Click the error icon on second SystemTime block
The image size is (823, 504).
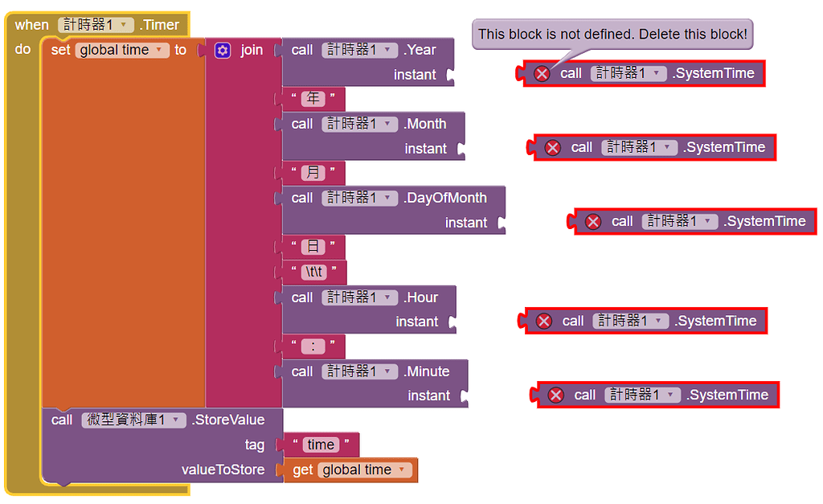point(553,147)
